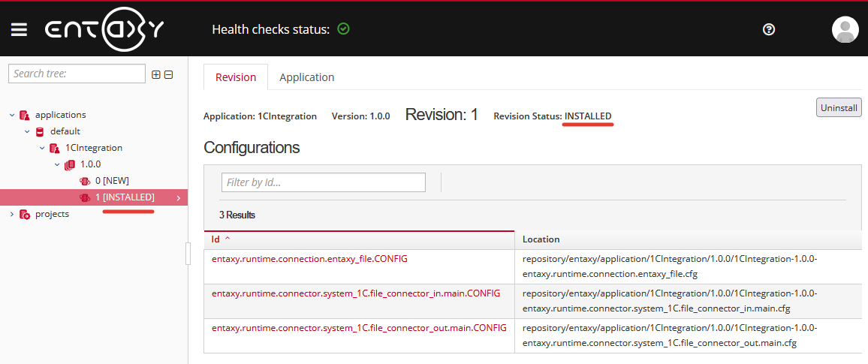Open entaxy_file.CONFIG configuration link

pos(309,259)
